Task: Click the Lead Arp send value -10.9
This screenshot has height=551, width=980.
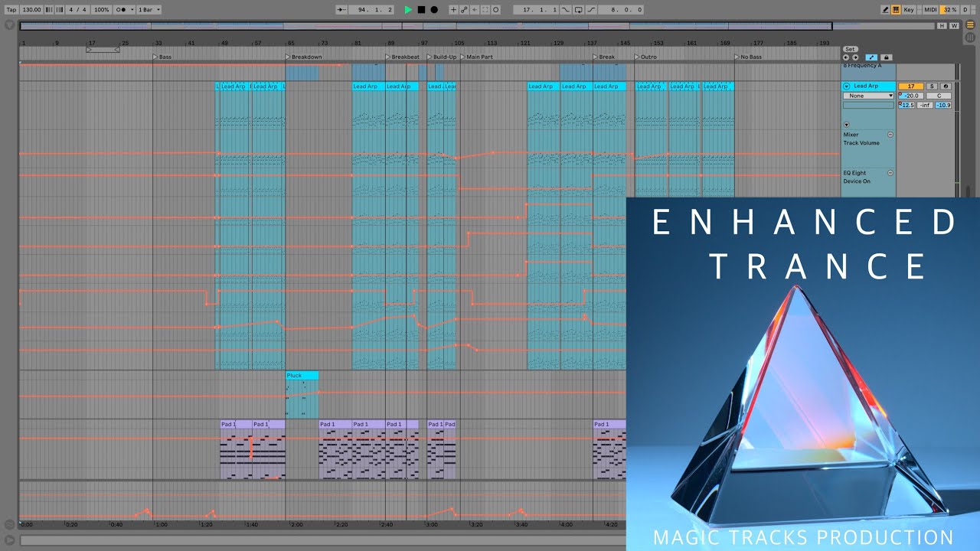Action: pos(944,105)
